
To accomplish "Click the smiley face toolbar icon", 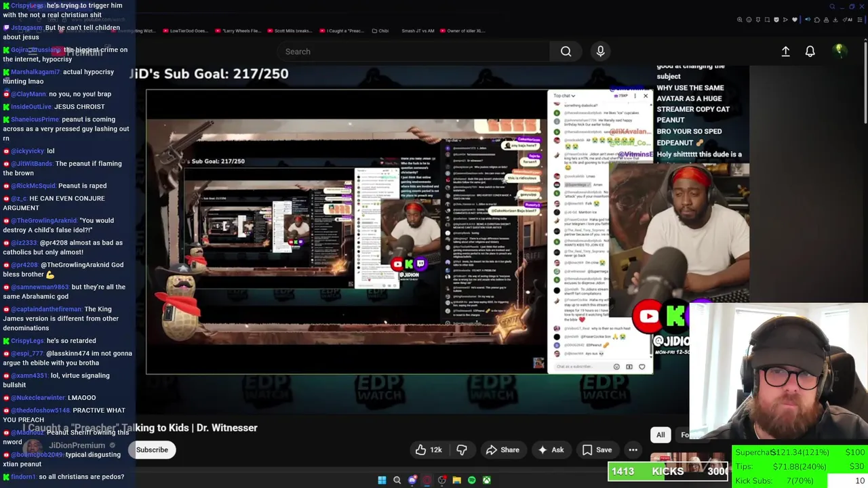I will pos(749,20).
